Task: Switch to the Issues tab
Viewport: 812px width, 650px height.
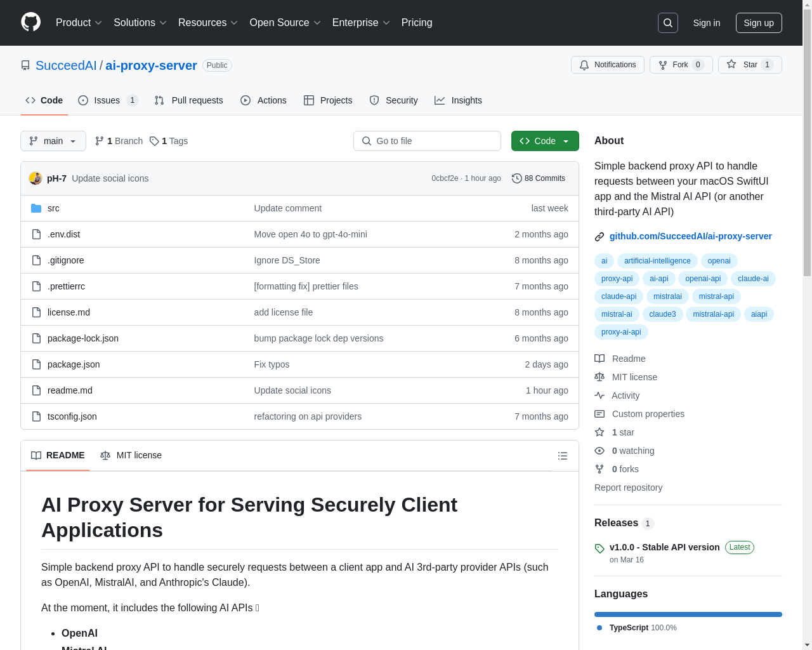Action: click(x=108, y=100)
